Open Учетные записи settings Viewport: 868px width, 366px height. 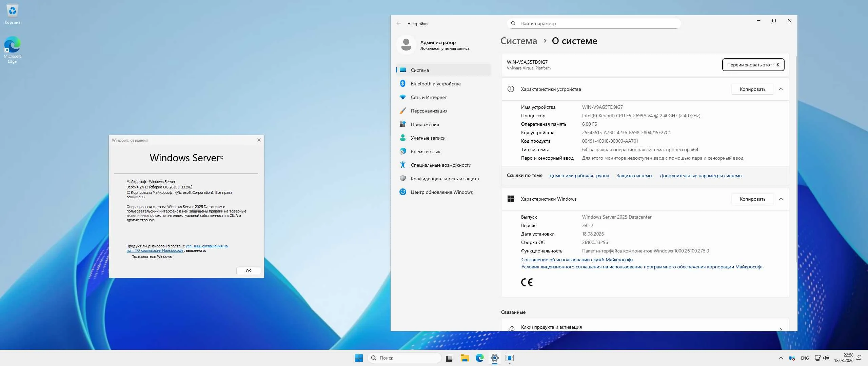coord(443,138)
